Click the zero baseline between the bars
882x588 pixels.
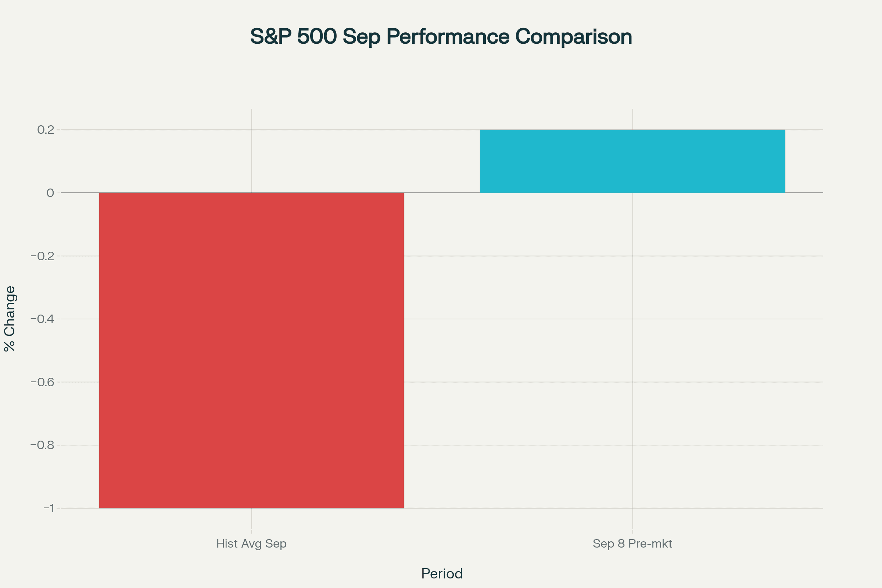click(x=442, y=193)
